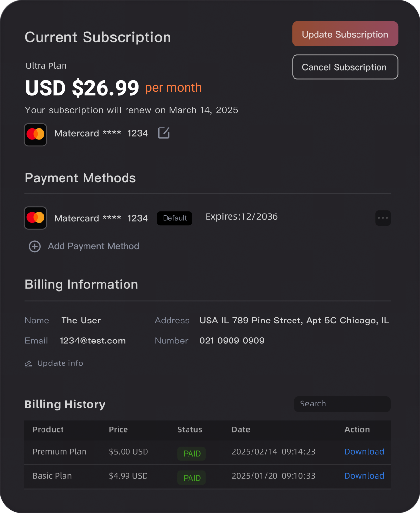
Task: Click the Status column header
Action: pyautogui.click(x=189, y=430)
